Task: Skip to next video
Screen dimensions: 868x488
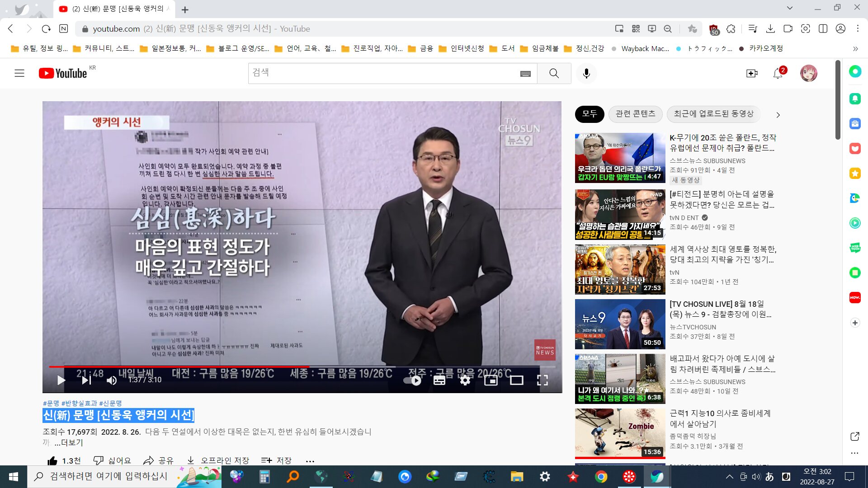Action: pos(86,380)
